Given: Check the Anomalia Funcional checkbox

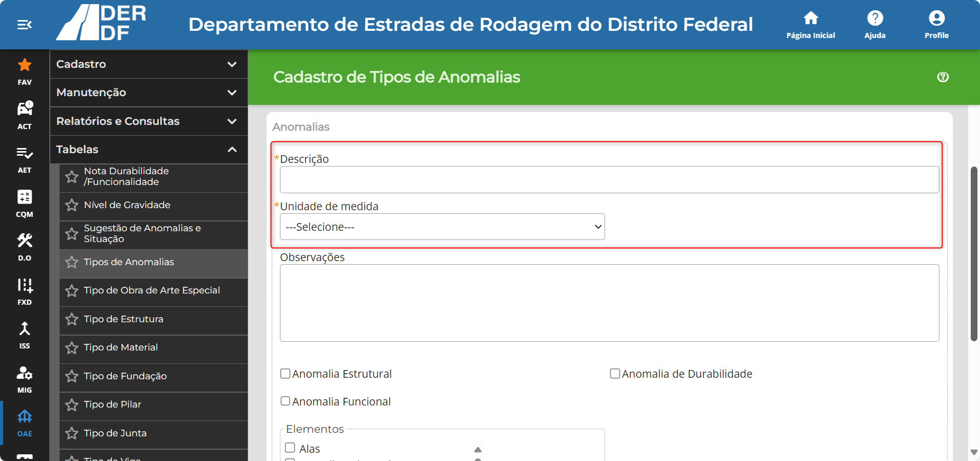Looking at the screenshot, I should tap(286, 401).
